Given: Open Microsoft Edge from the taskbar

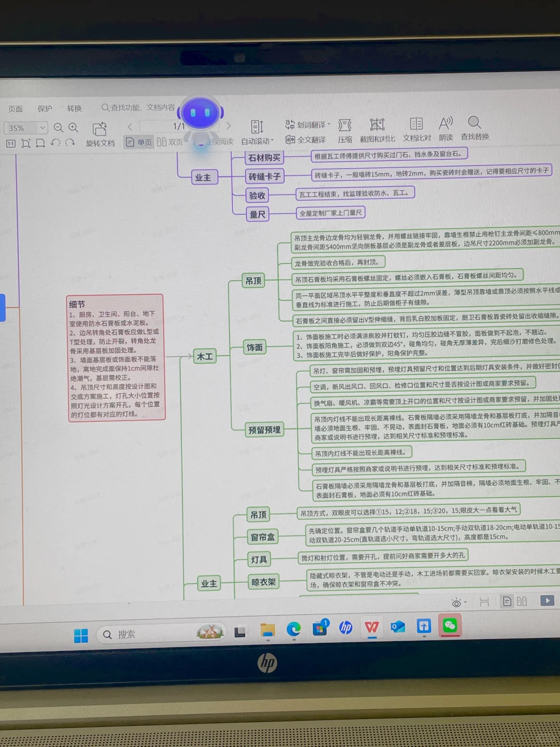Looking at the screenshot, I should pos(293,629).
